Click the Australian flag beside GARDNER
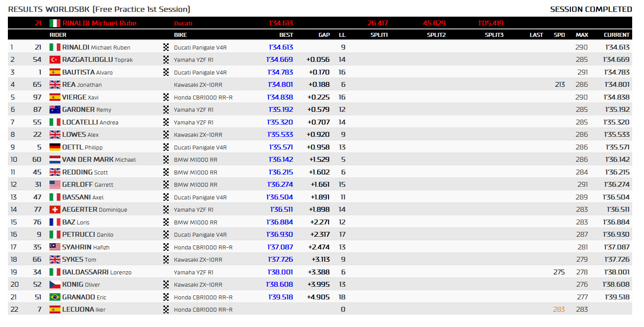Image resolution: width=644 pixels, height=327 pixels. tap(55, 110)
